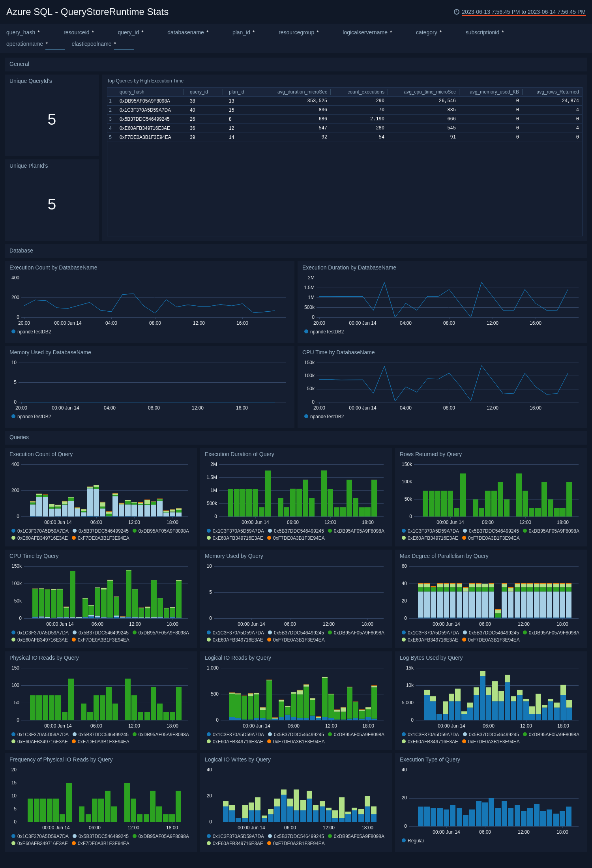Open the Unique QueryId's panel
592x868 pixels.
pyautogui.click(x=52, y=115)
